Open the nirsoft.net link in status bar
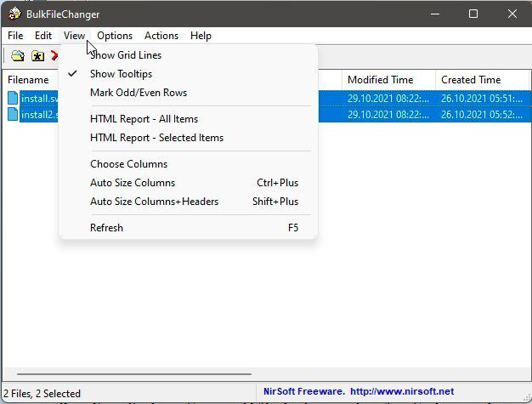This screenshot has height=404, width=532. pos(402,392)
